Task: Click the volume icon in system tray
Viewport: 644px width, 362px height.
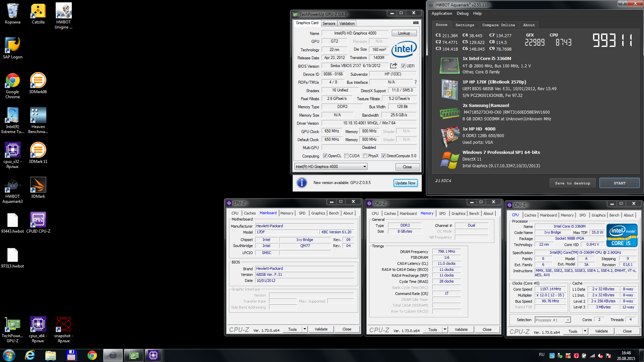Action: tap(600, 356)
